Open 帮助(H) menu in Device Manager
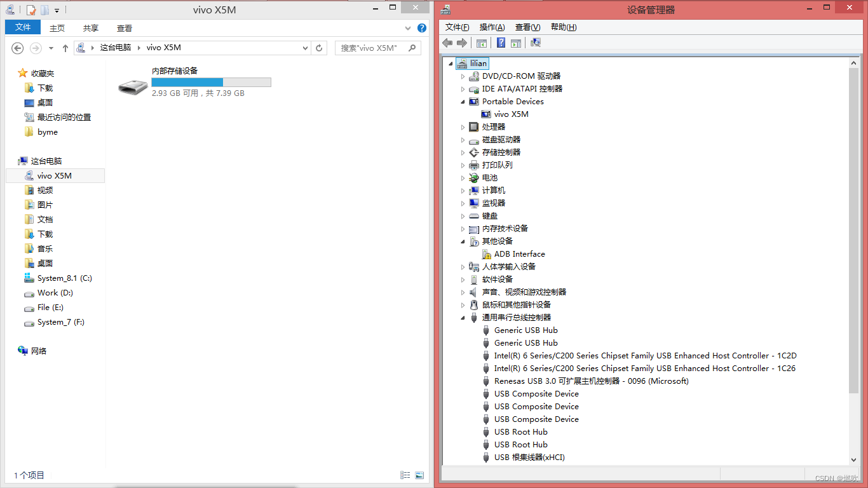 563,27
